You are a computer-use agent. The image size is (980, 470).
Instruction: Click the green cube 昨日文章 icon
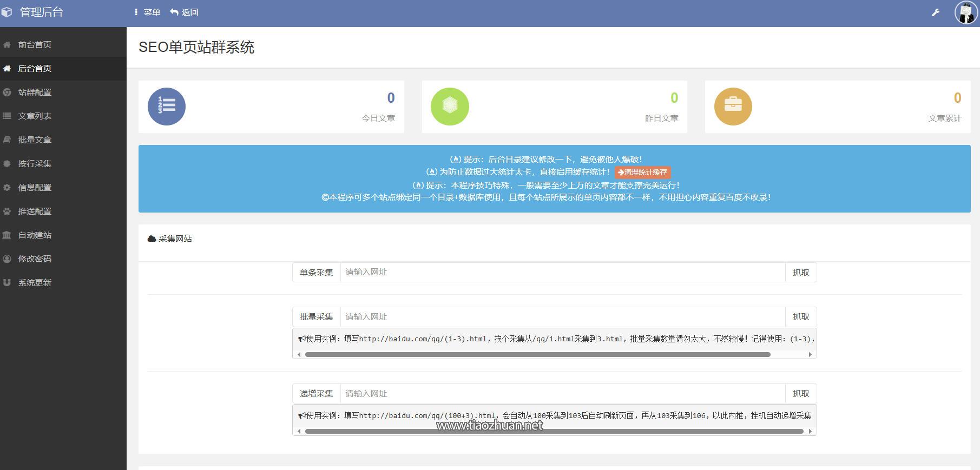[x=450, y=107]
